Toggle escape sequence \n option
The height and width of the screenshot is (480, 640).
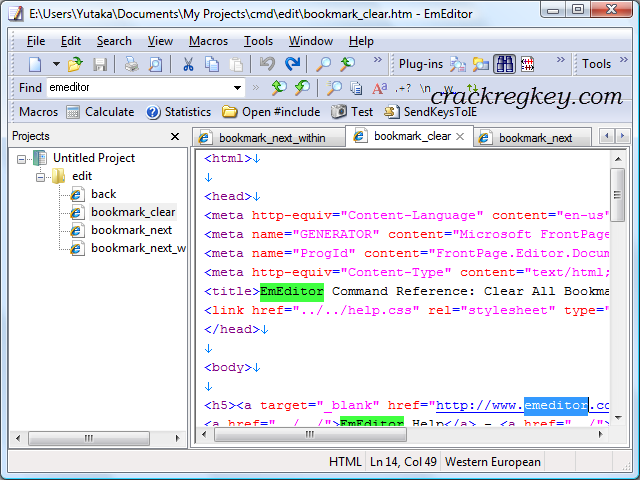[425, 88]
